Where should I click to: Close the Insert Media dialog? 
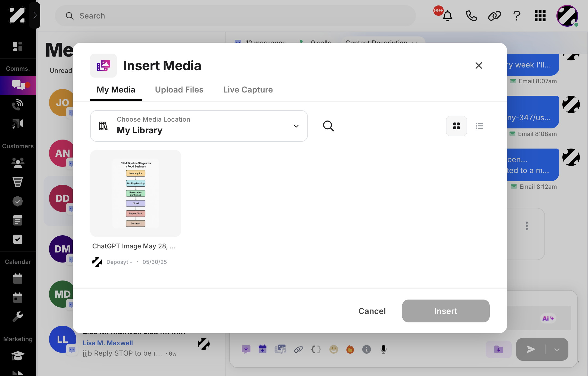[479, 66]
